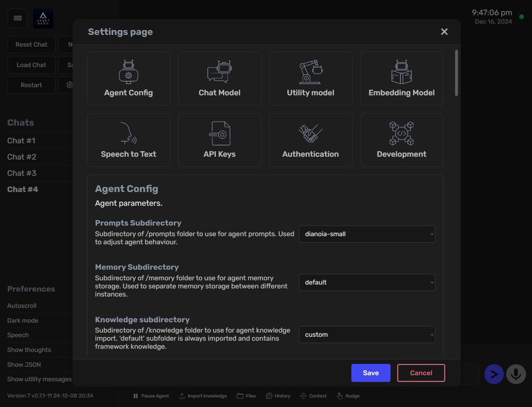The image size is (532, 407).
Task: Select the Utility model configuration tile
Action: [x=310, y=78]
